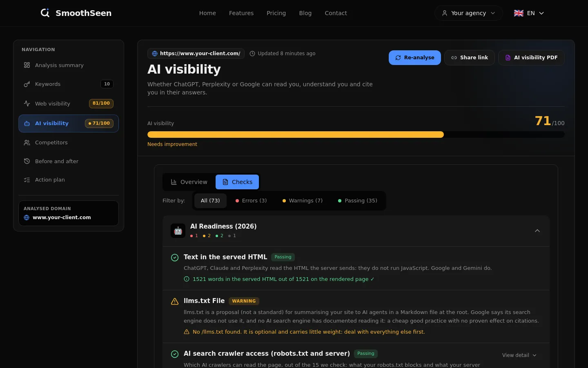This screenshot has width=588, height=368.
Task: Open Home in top navigation
Action: click(x=207, y=13)
